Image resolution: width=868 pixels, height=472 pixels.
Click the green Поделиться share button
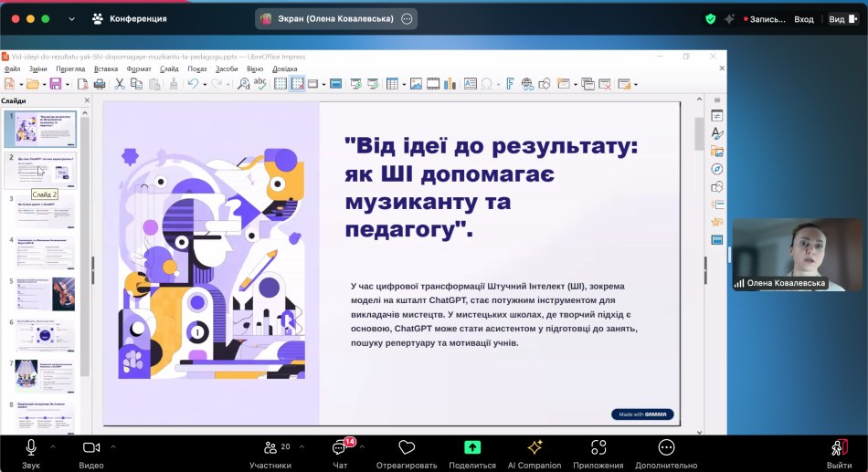472,447
